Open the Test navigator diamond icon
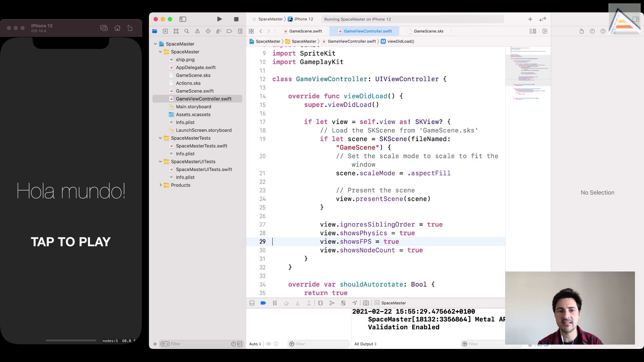The image size is (644, 362). pyautogui.click(x=208, y=31)
